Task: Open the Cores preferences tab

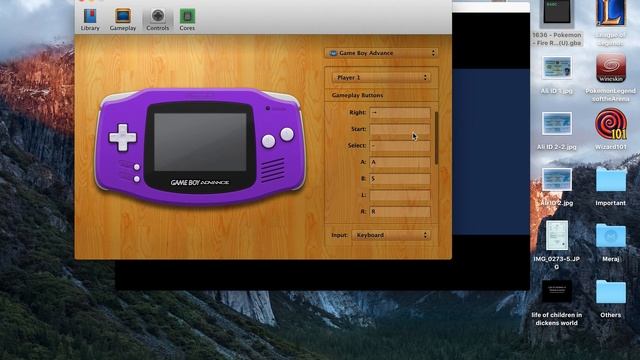Action: (x=187, y=20)
